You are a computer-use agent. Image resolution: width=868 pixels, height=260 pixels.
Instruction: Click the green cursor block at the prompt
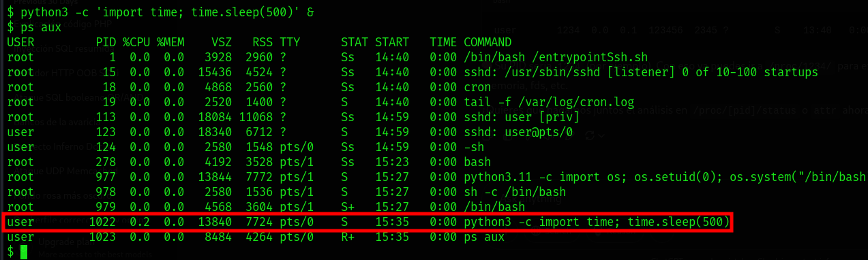click(x=24, y=253)
